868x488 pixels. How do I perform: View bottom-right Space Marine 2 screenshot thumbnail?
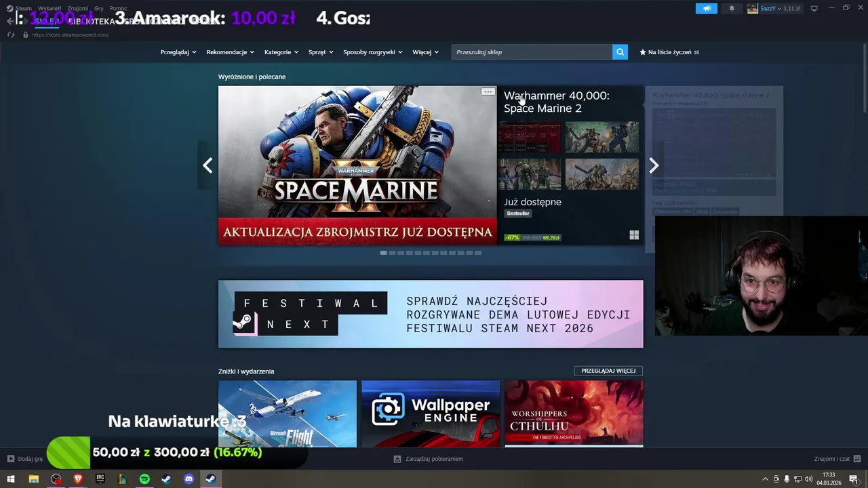point(602,174)
